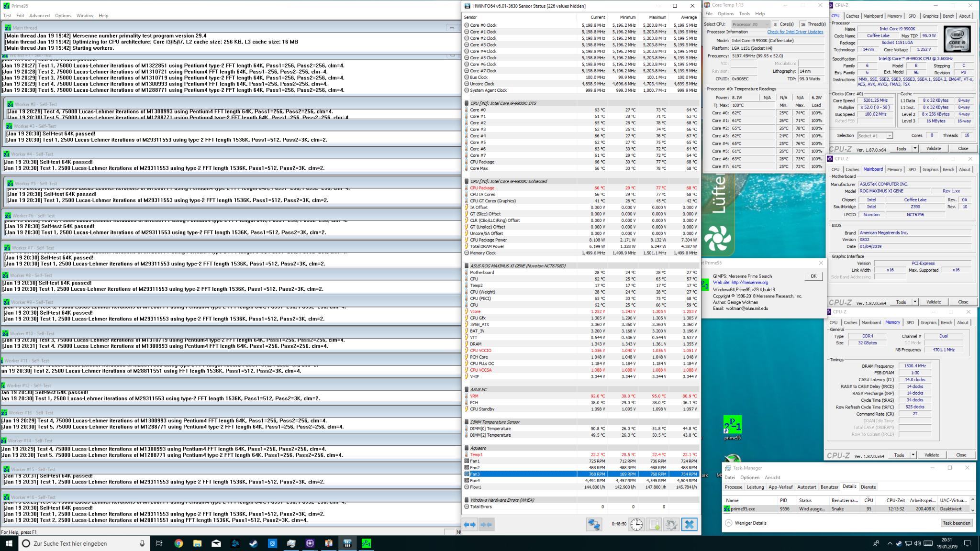This screenshot has height=551, width=980.
Task: Click Validate in the top CPU-Z window
Action: tap(934, 148)
